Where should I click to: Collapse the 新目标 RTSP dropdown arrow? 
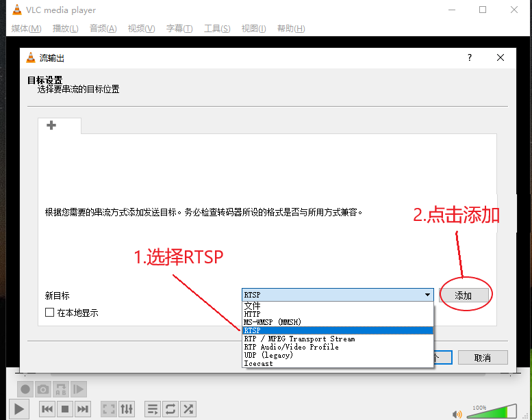point(427,295)
